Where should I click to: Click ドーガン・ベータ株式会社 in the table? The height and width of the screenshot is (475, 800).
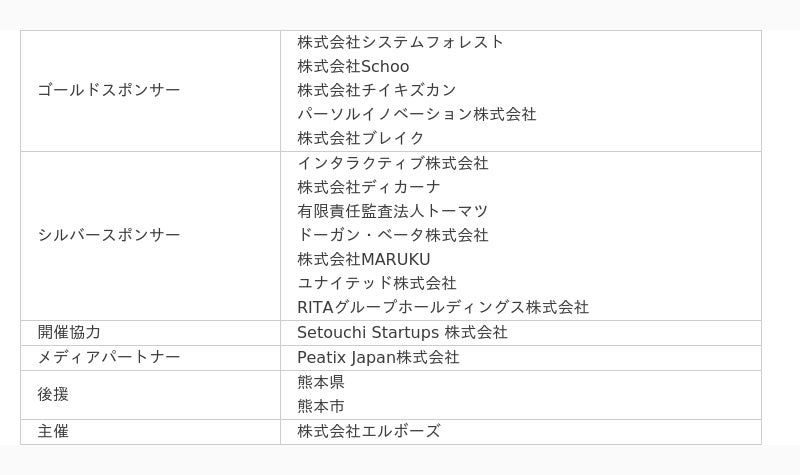[392, 235]
